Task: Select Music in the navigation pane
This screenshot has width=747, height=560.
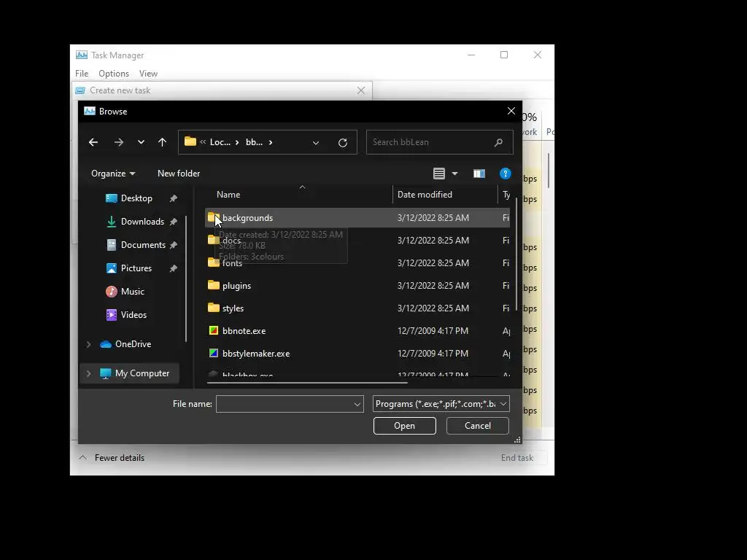Action: coord(132,292)
